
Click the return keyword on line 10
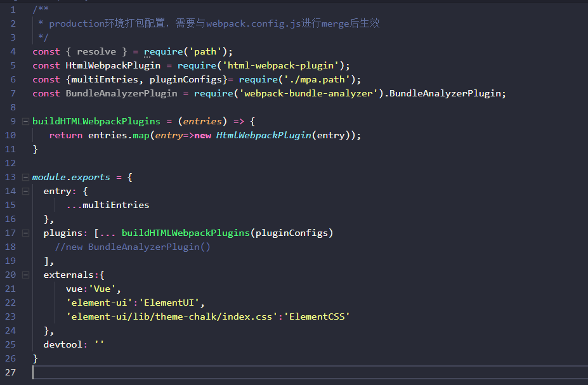65,135
